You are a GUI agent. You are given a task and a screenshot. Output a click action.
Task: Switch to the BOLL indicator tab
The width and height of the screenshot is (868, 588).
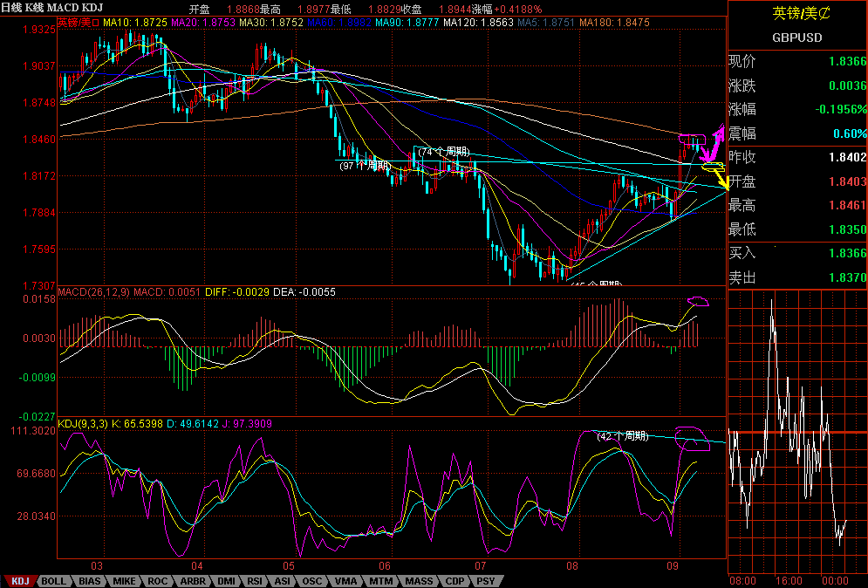pos(53,581)
